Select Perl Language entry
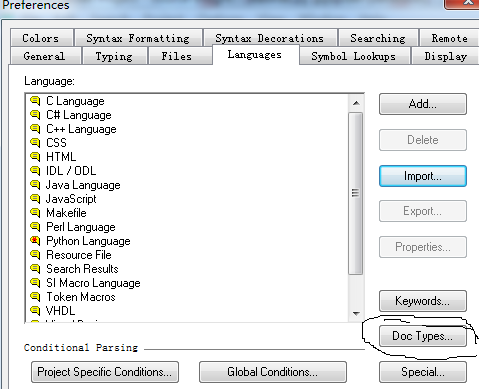Screen dimensions: 479x389 81,227
